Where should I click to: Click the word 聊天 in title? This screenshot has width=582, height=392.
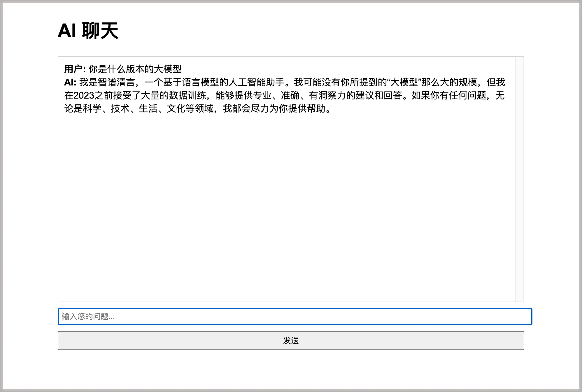tap(100, 31)
